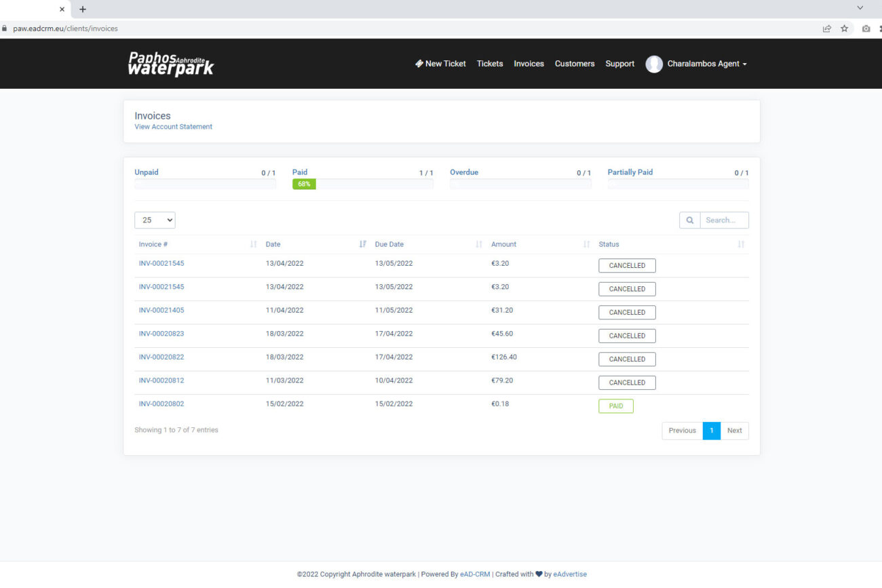Open the New Ticket menu item

point(440,64)
